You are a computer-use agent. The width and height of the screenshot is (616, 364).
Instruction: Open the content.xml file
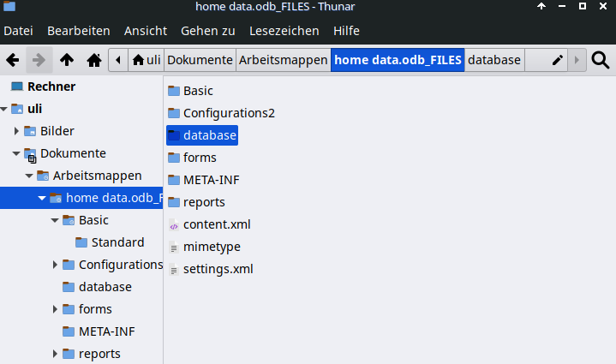tap(216, 224)
